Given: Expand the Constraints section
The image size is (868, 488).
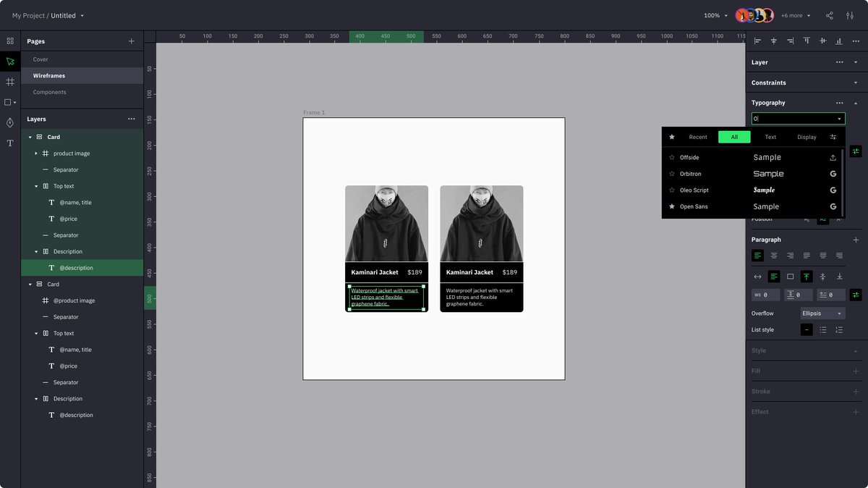Looking at the screenshot, I should [x=856, y=83].
